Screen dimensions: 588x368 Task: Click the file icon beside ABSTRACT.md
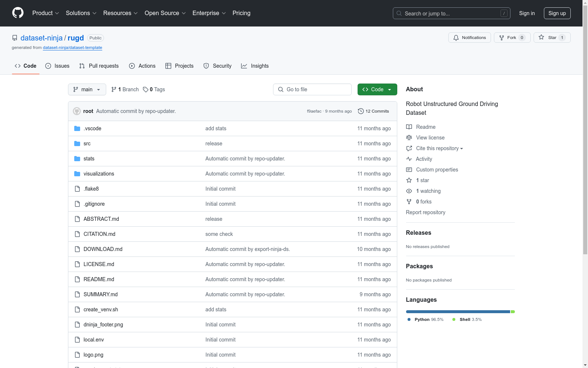pyautogui.click(x=77, y=219)
